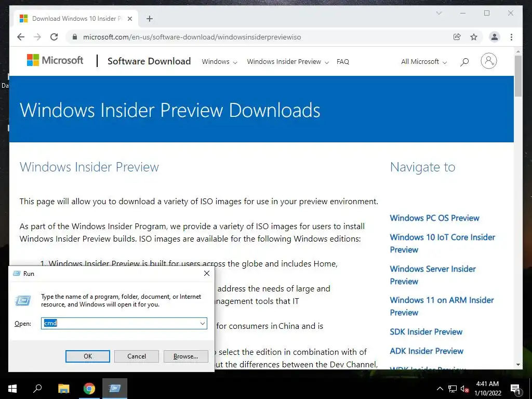Expand the Windows nav dropdown
This screenshot has height=399, width=532.
point(219,62)
